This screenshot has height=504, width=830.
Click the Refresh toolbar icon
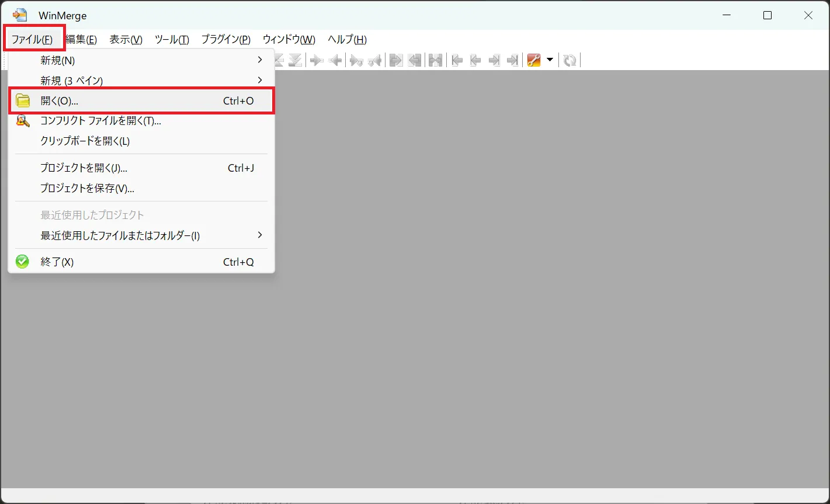click(x=570, y=60)
